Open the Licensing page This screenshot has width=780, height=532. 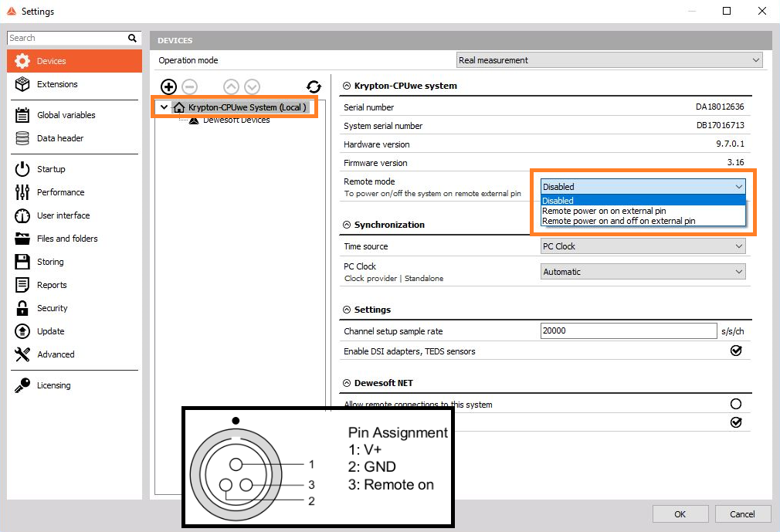tap(75, 385)
